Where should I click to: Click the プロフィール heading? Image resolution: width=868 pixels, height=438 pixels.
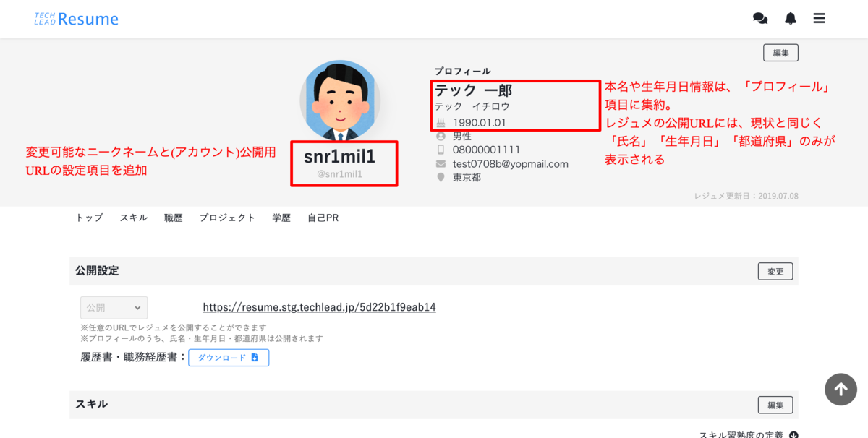pos(463,72)
